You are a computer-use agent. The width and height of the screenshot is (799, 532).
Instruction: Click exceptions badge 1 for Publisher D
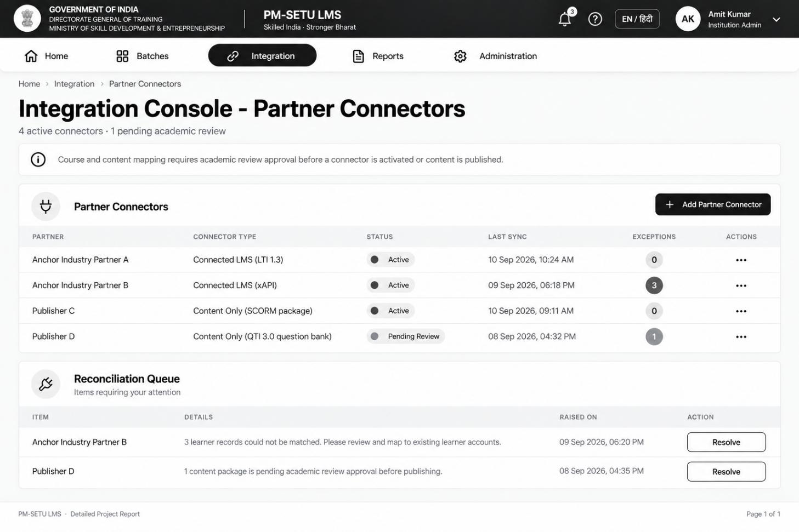654,336
